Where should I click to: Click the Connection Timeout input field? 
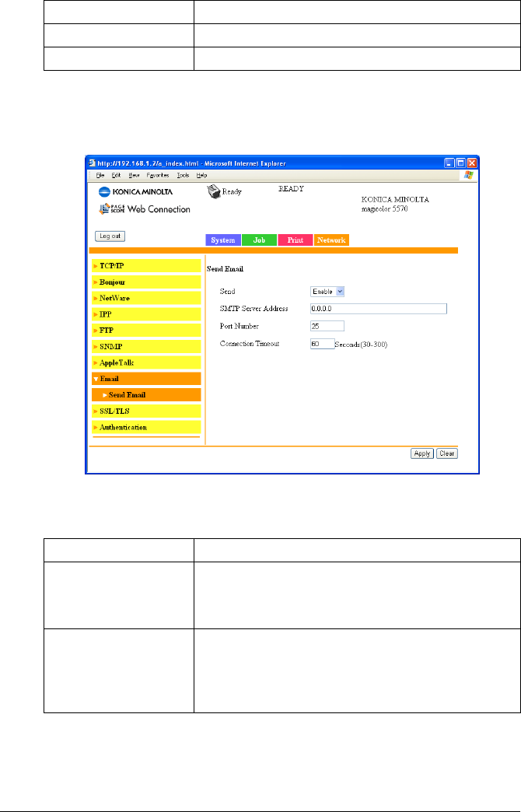pyautogui.click(x=322, y=343)
